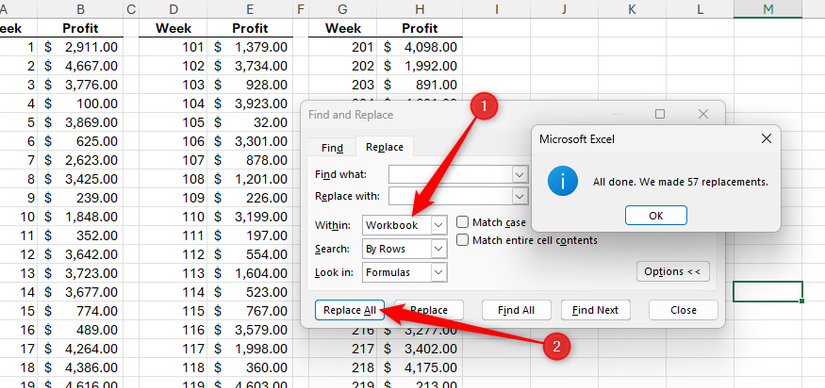Select cell with profit 1,992.00

pos(419,66)
